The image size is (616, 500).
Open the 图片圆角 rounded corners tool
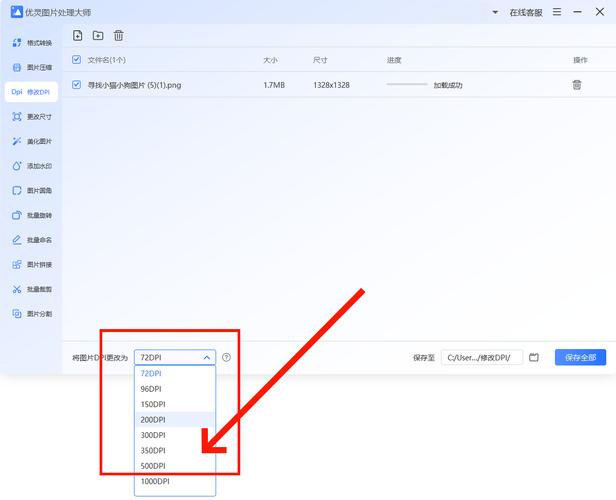[31, 190]
